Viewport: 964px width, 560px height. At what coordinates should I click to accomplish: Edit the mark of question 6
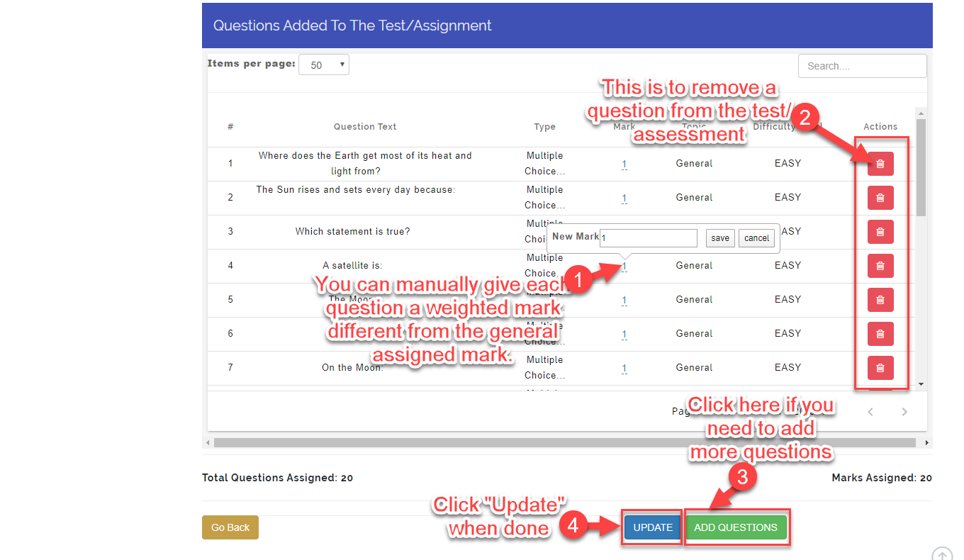[x=624, y=334]
